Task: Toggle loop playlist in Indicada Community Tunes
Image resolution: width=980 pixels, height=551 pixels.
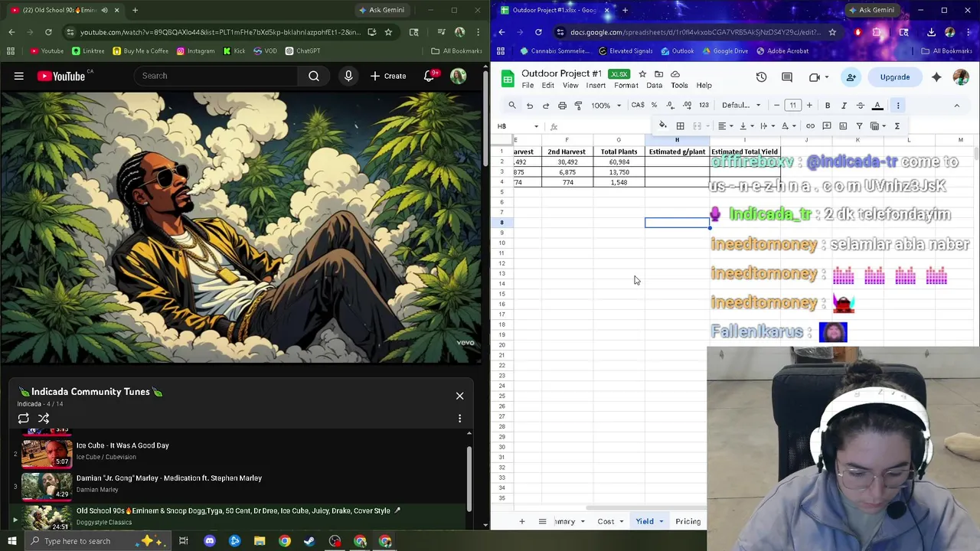Action: pyautogui.click(x=24, y=419)
